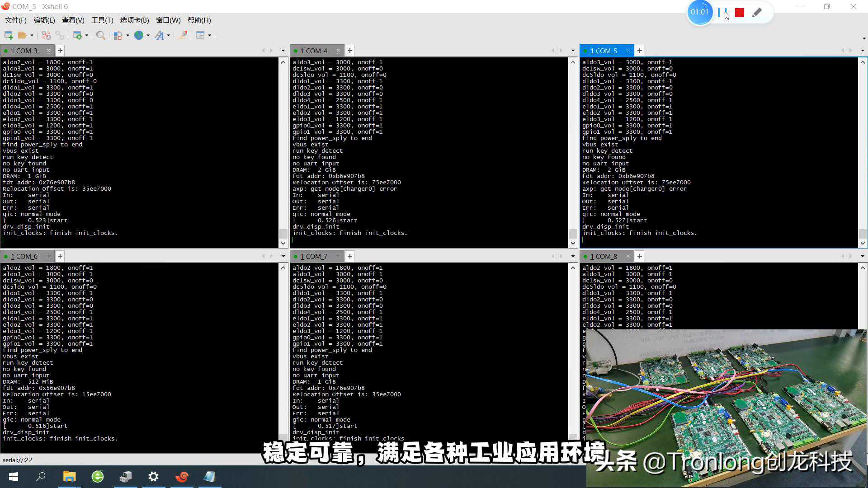868x488 pixels.
Task: Open the 工具(T) menu
Action: [102, 20]
